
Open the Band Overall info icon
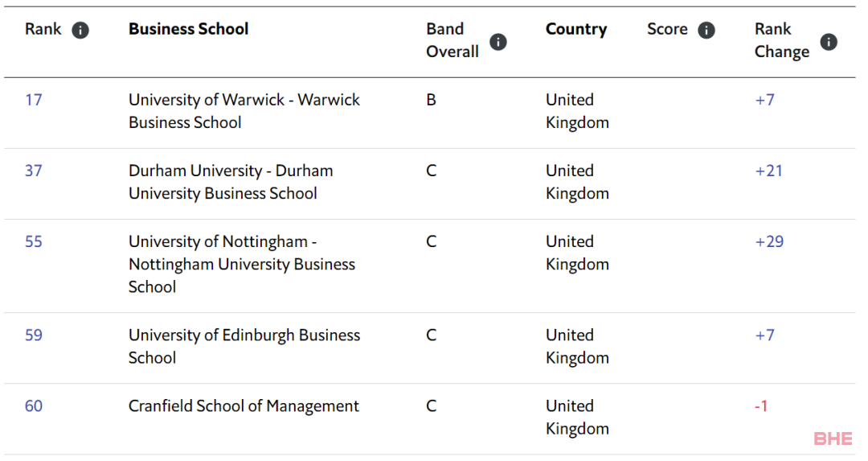[x=498, y=42]
